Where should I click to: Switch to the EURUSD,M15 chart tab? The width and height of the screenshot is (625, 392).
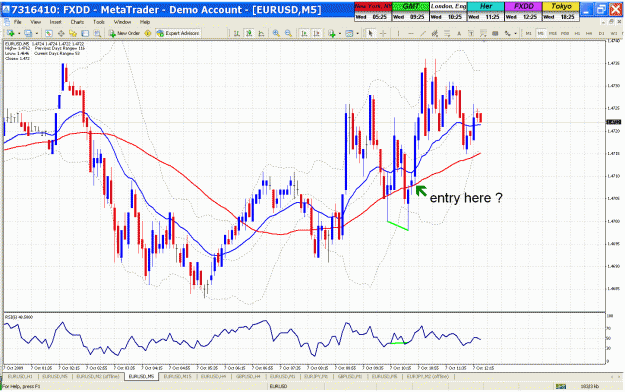point(178,376)
